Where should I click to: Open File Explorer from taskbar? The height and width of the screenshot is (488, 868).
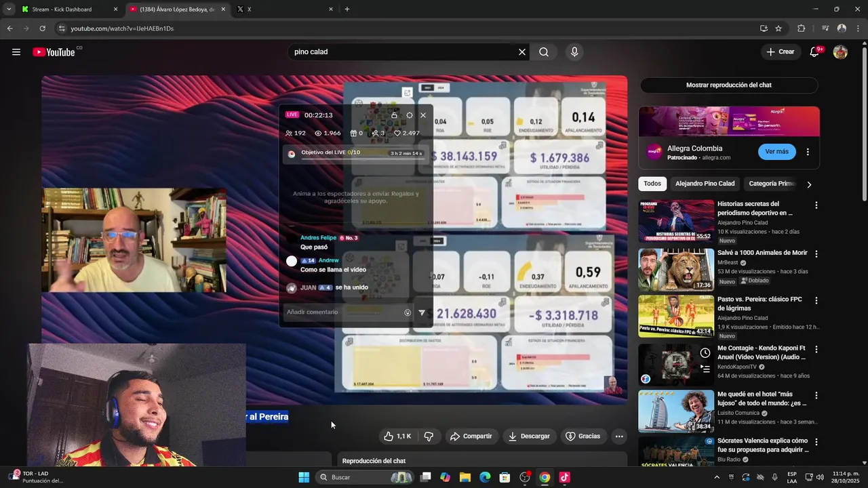click(465, 477)
